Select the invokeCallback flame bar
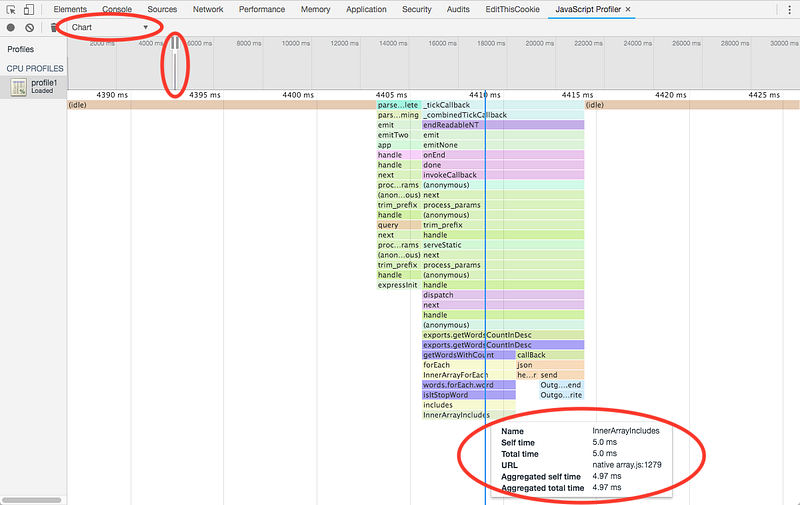The height and width of the screenshot is (505, 800). point(503,175)
